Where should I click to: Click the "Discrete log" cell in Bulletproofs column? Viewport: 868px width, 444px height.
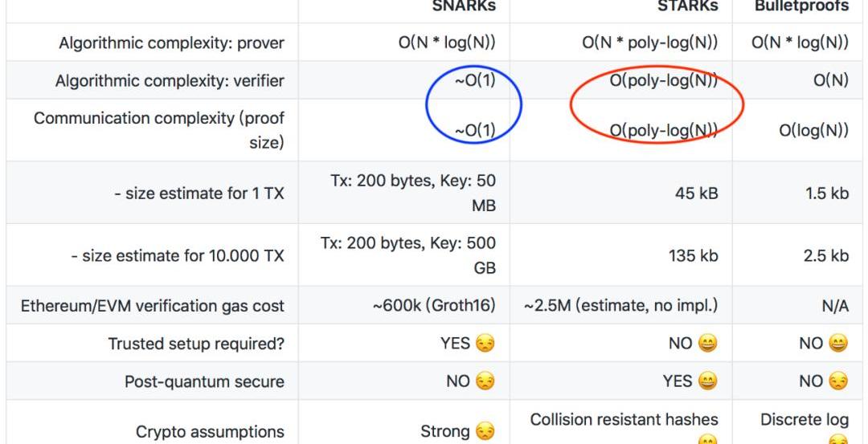tap(804, 419)
